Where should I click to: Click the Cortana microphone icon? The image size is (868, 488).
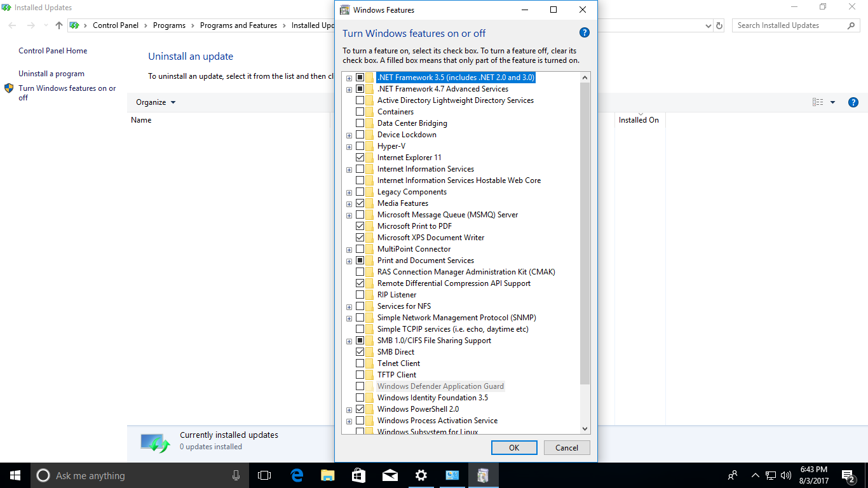tap(236, 475)
